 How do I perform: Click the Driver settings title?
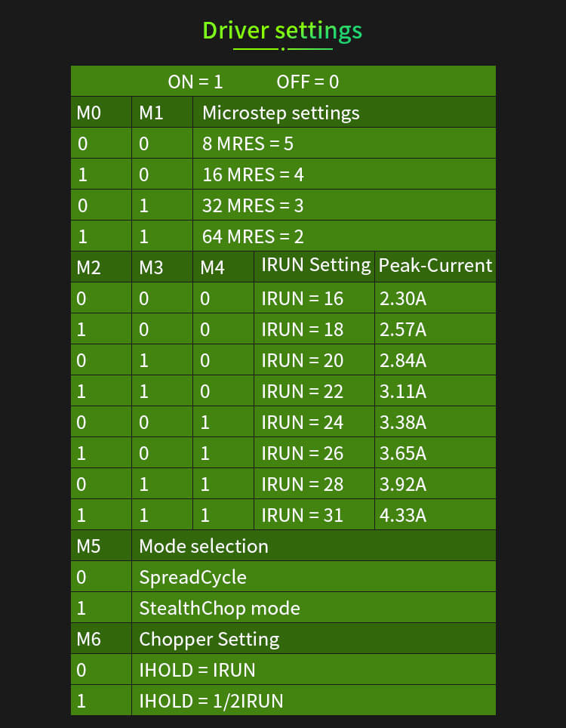(282, 31)
